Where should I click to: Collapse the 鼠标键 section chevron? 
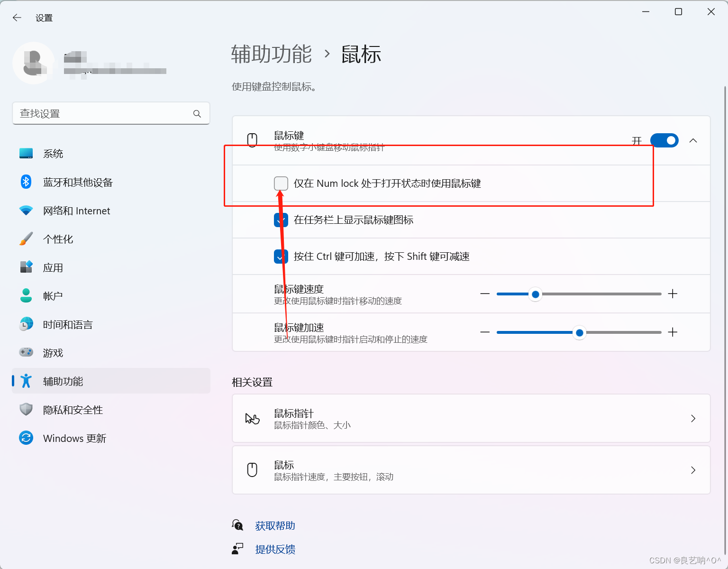pos(693,140)
